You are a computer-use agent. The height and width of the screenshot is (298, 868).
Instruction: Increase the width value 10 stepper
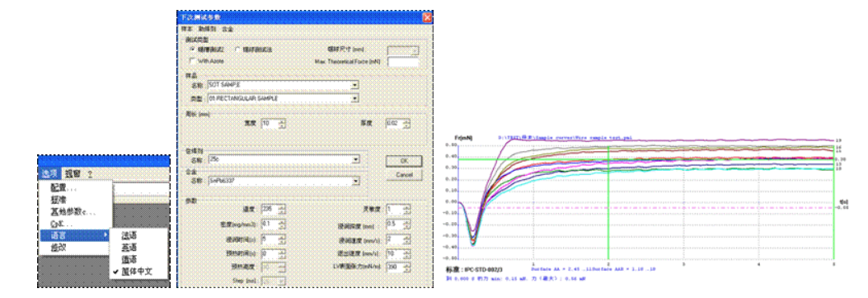[x=282, y=121]
